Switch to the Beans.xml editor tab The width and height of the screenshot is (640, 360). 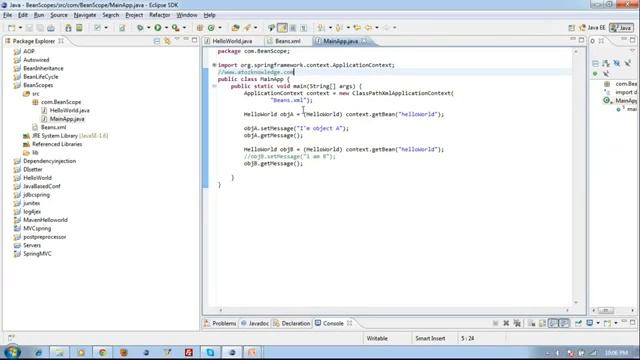coord(284,41)
